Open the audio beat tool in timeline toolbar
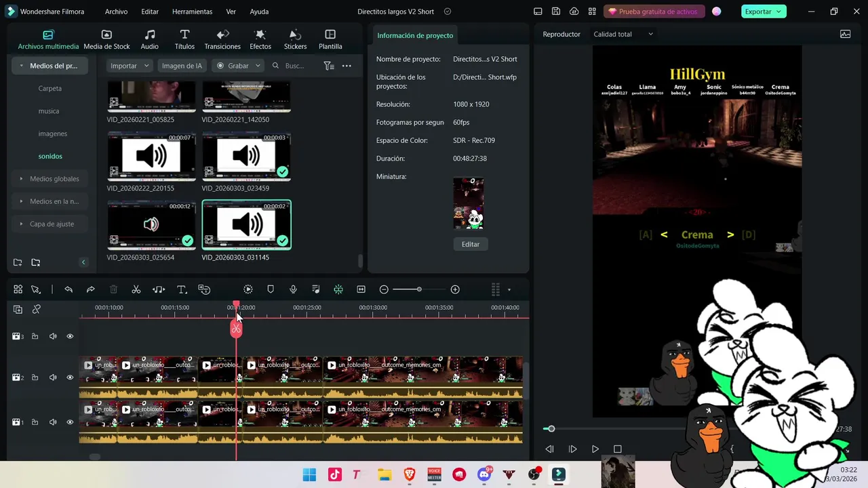 pyautogui.click(x=159, y=289)
